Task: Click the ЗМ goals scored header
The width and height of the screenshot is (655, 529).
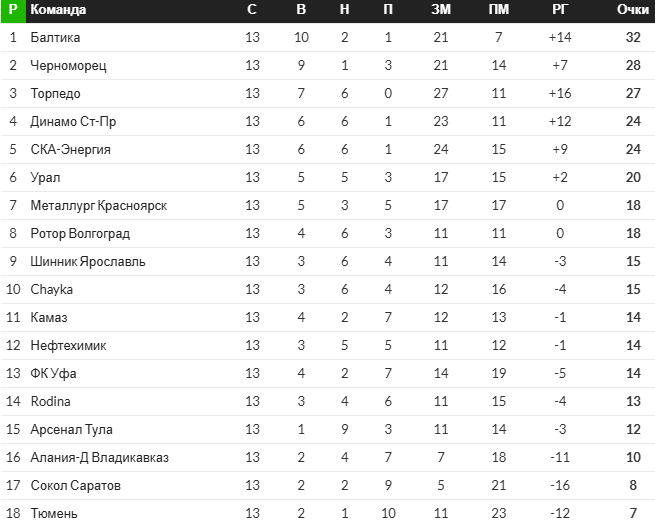Action: click(440, 10)
